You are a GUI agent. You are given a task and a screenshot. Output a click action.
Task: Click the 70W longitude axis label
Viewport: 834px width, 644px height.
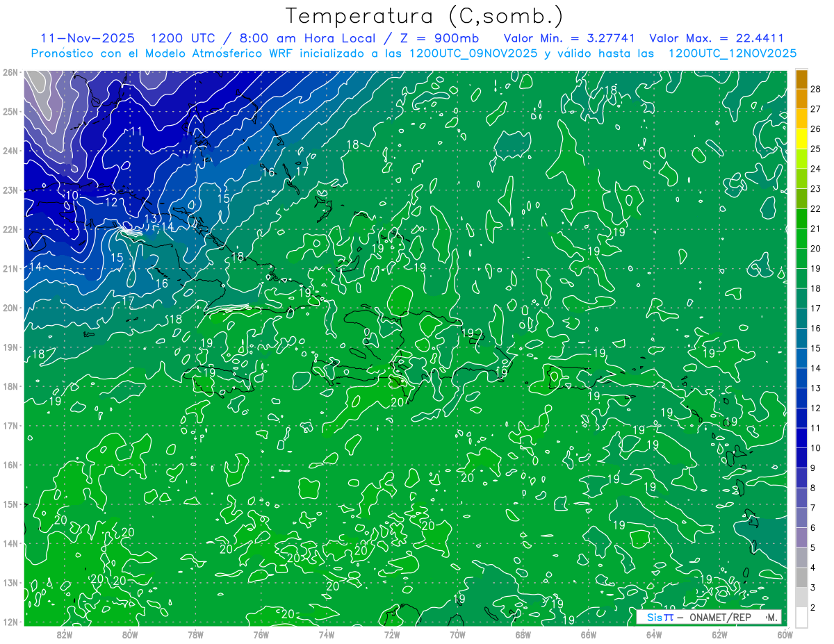click(x=457, y=634)
